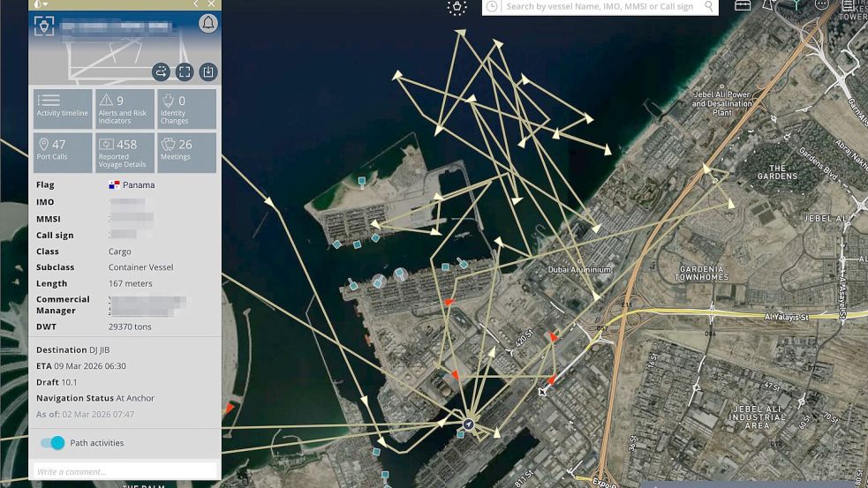
Task: Click the GARDENIA TOWNHOMES map label
Action: (701, 273)
